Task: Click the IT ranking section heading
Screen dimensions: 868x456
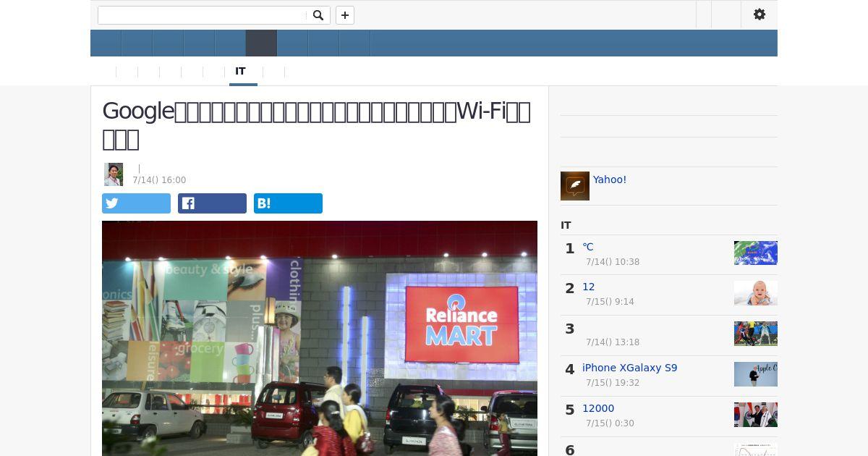Action: (x=566, y=225)
